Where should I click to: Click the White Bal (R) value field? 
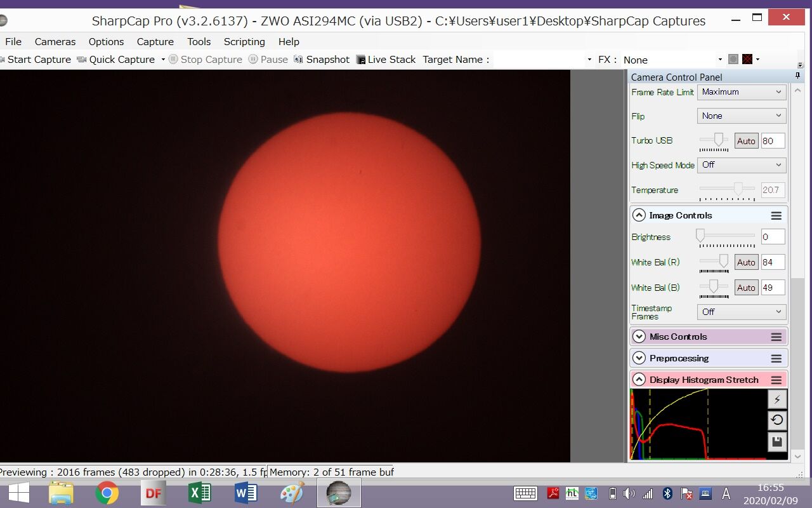[773, 262]
